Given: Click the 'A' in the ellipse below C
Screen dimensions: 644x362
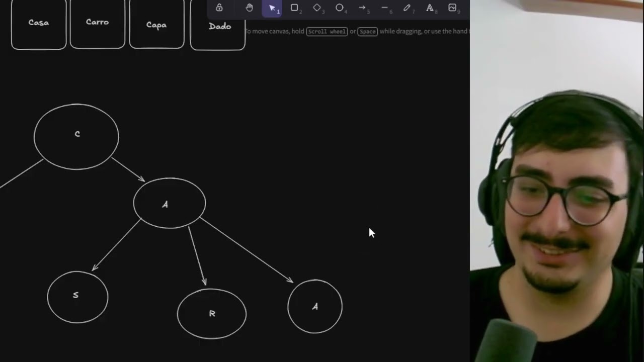Looking at the screenshot, I should click(165, 205).
